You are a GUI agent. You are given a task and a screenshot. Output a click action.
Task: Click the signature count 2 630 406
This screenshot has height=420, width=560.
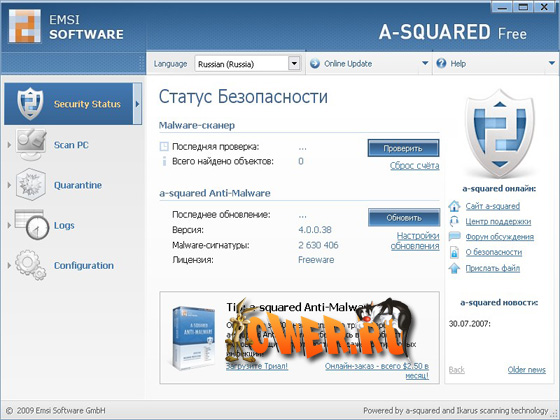point(318,245)
